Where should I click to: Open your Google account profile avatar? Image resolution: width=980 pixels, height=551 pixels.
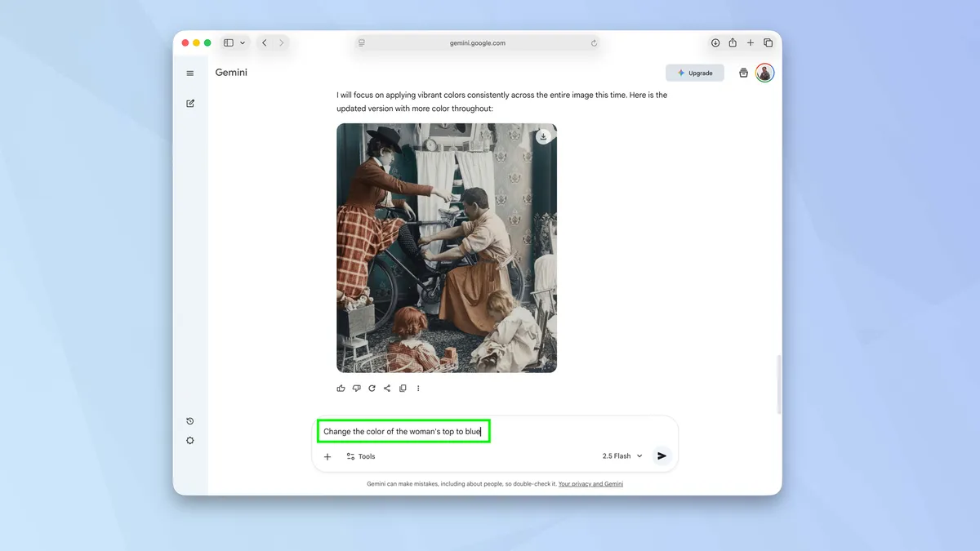point(764,73)
